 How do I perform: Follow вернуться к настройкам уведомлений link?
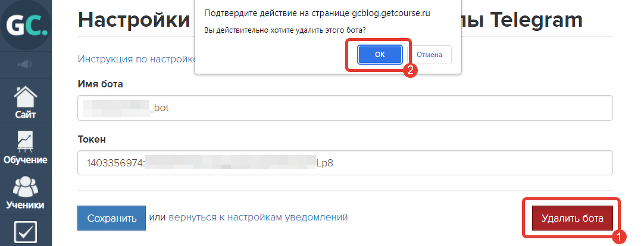point(258,217)
